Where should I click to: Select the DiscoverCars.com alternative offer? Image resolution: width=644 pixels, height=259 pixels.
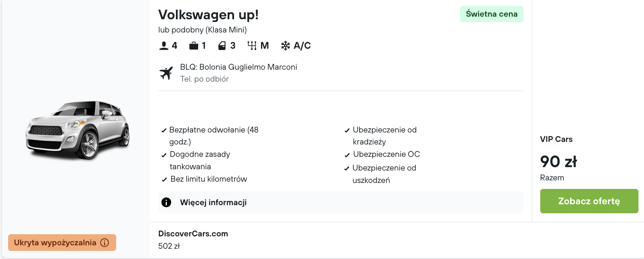[193, 234]
